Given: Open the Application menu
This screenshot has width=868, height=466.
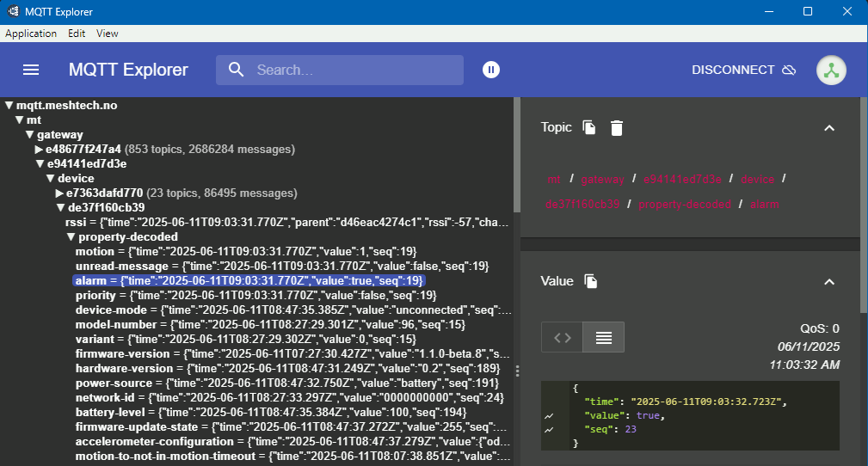Looking at the screenshot, I should [x=31, y=34].
